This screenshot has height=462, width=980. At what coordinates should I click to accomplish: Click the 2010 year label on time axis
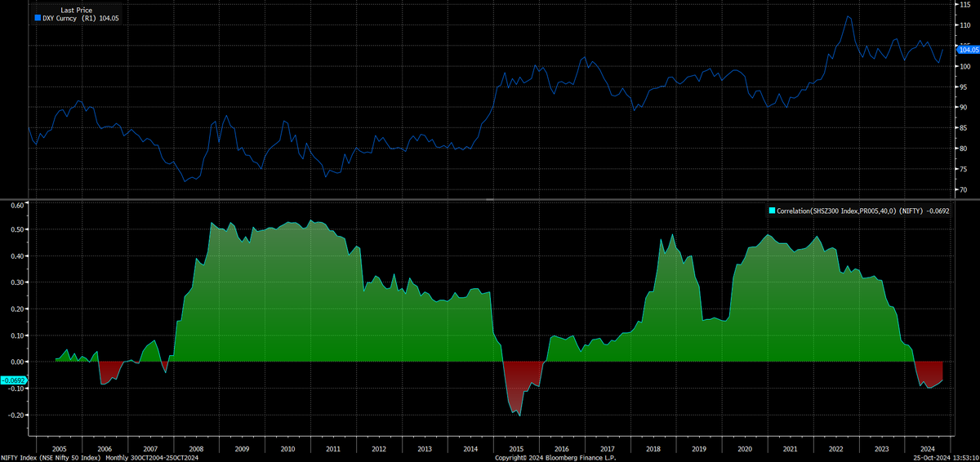287,449
